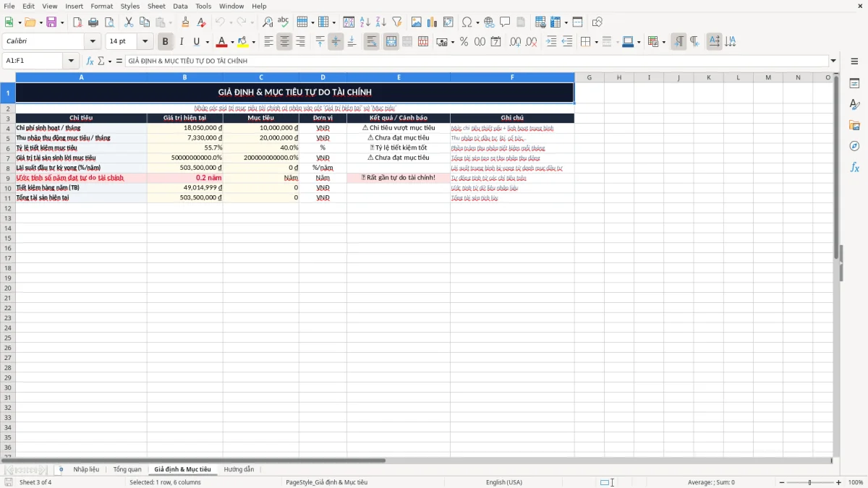Click the Insert Image icon
Screen dimensions: 868x488
coord(417,22)
